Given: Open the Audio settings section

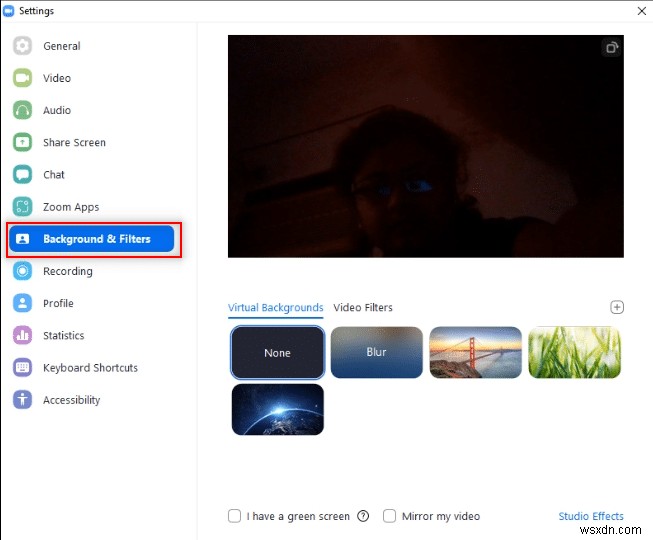Looking at the screenshot, I should coord(57,110).
